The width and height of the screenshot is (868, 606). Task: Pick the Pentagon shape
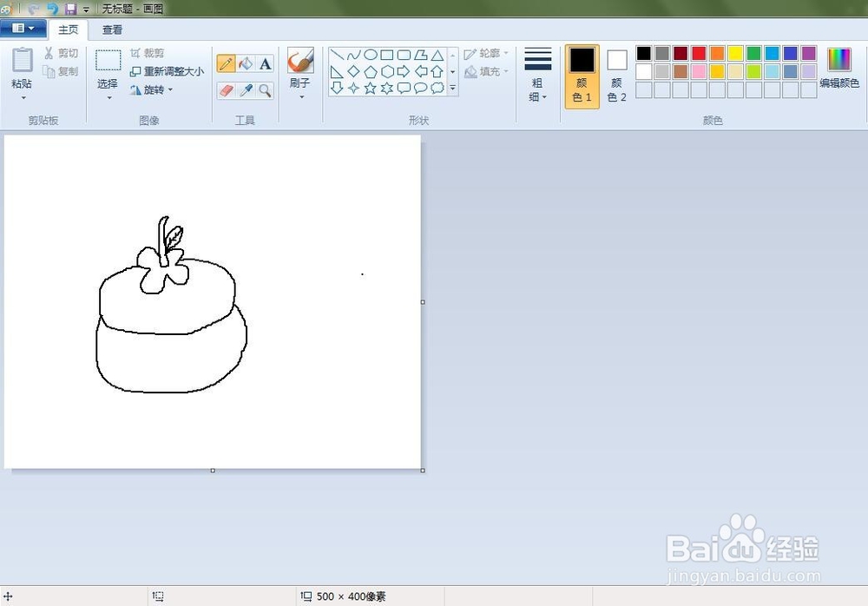click(371, 71)
